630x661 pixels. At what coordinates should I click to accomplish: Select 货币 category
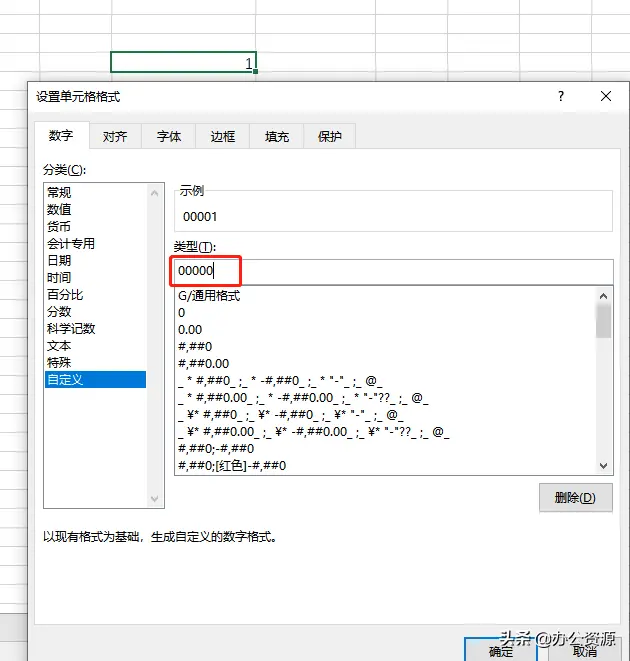click(x=95, y=226)
